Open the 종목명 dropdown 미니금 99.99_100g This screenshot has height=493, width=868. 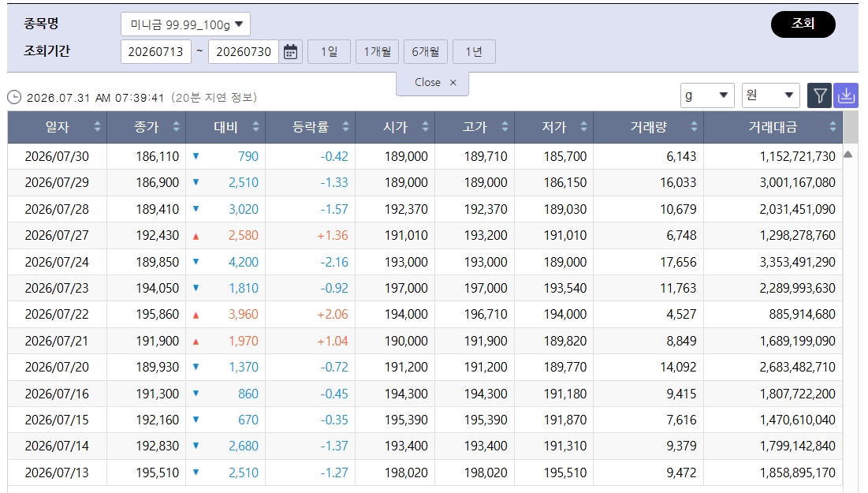pyautogui.click(x=185, y=24)
